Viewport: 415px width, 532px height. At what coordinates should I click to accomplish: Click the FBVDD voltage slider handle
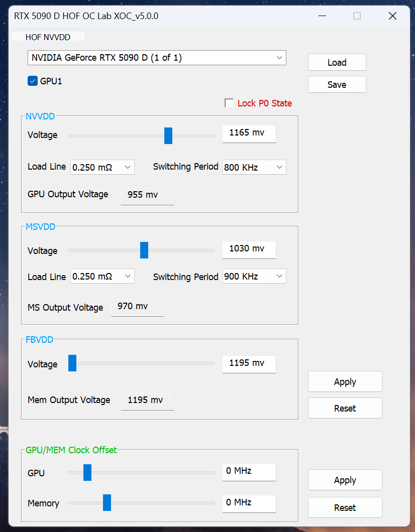pyautogui.click(x=72, y=363)
